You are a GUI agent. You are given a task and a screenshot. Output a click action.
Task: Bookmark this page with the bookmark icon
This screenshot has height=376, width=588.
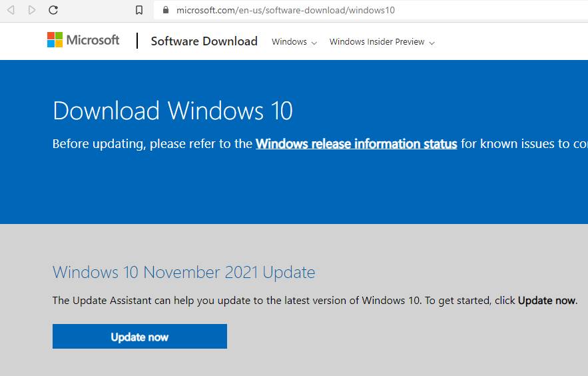click(x=139, y=10)
